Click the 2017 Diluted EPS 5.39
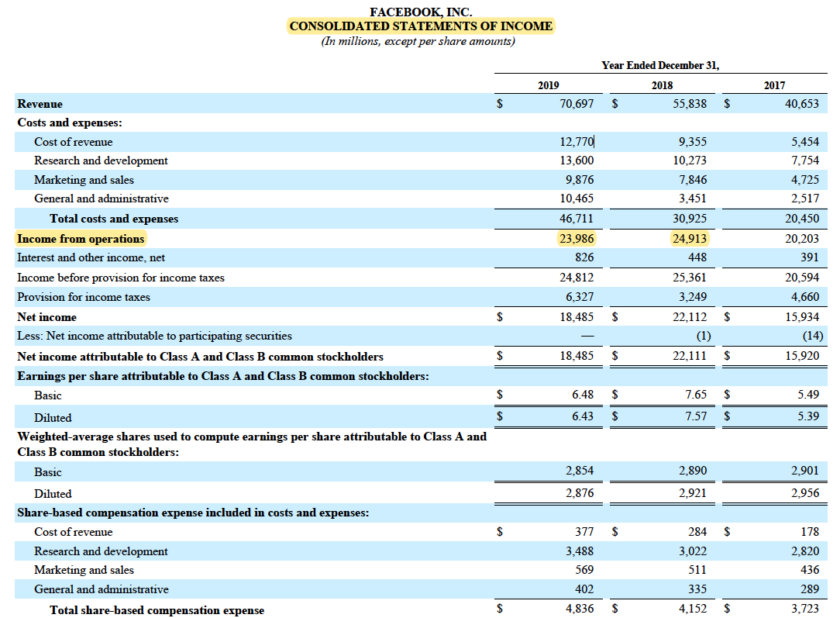Image resolution: width=840 pixels, height=618 pixels. pyautogui.click(x=808, y=416)
